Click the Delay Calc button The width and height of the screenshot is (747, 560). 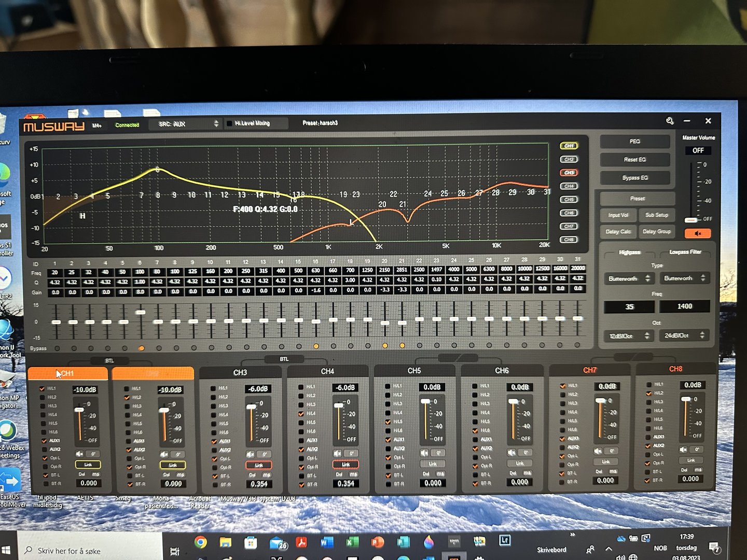618,232
